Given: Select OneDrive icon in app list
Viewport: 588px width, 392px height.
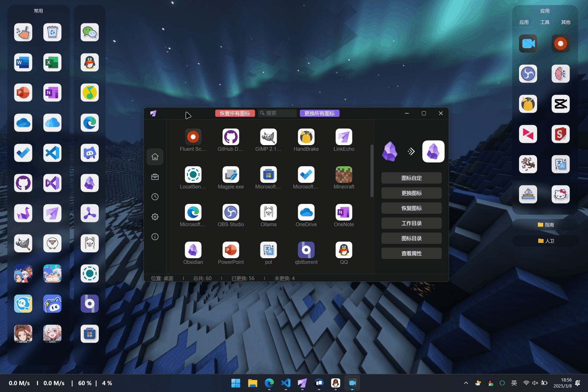Looking at the screenshot, I should [x=306, y=212].
